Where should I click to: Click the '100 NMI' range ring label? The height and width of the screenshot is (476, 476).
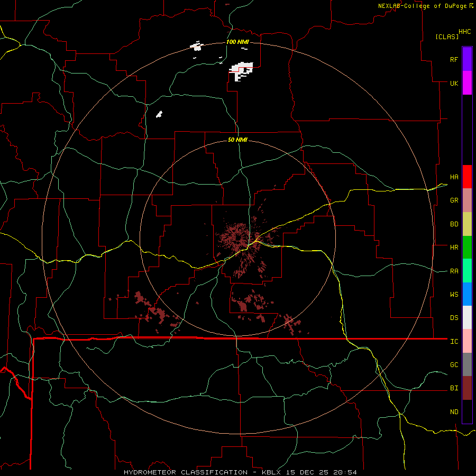[237, 42]
